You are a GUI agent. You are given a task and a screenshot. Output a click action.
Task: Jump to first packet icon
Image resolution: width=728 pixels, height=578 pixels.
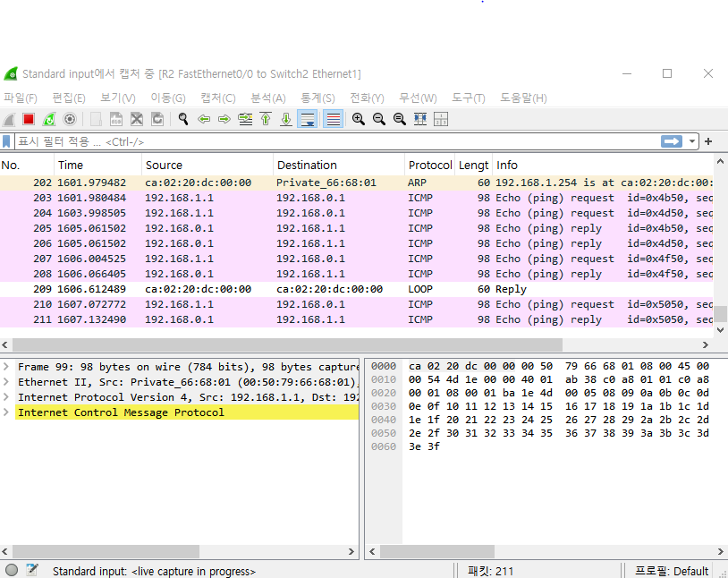tap(266, 119)
